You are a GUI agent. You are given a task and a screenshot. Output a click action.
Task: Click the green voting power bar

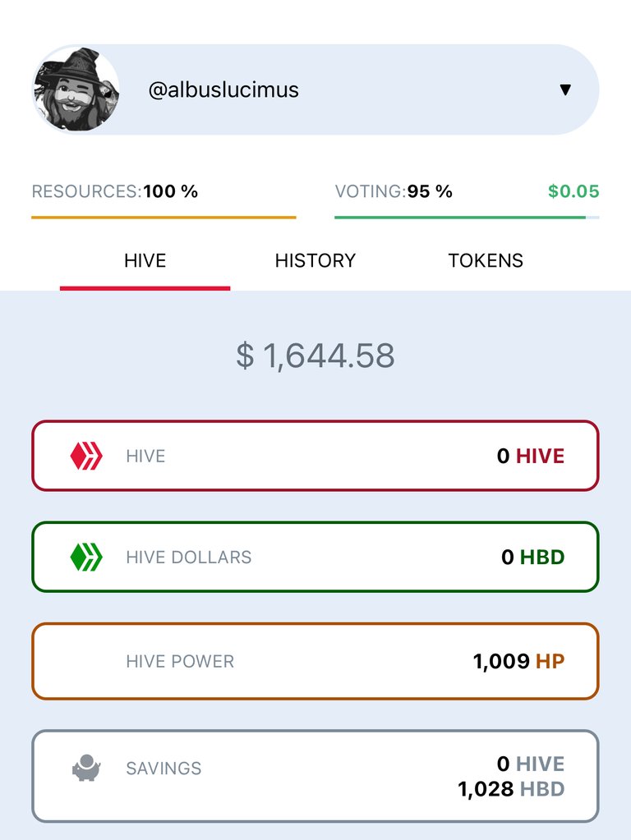point(467,218)
